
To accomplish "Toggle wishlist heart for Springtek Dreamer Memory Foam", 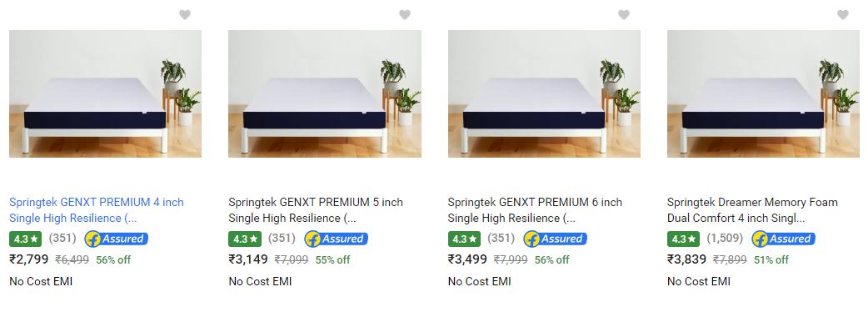I will pos(843,15).
